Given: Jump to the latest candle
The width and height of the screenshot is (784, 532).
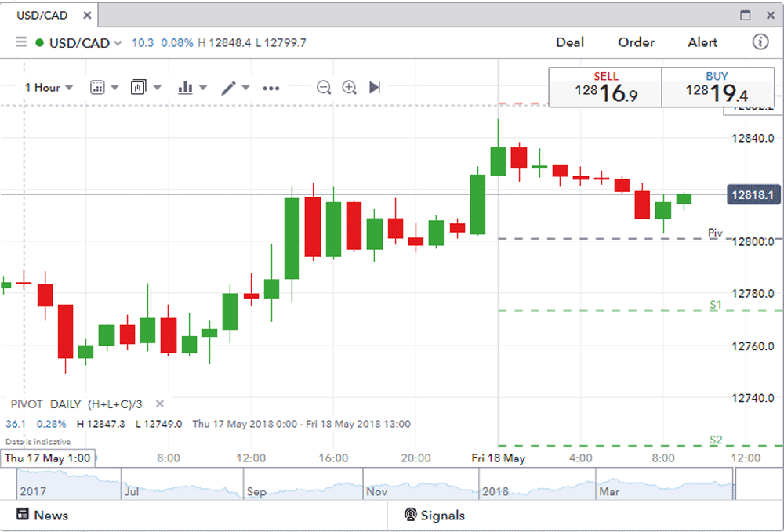Looking at the screenshot, I should click(375, 88).
